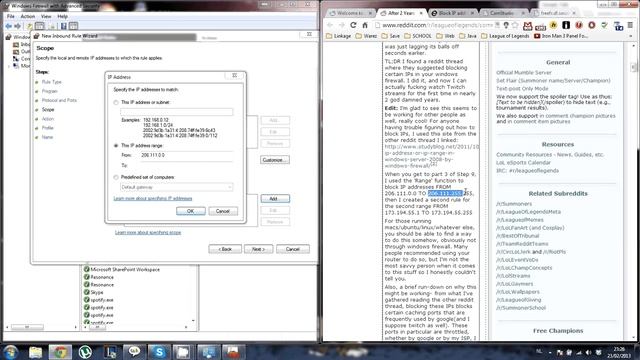Open Iron Man 3 Panel bookmark
640x360 pixels.
[561, 36]
